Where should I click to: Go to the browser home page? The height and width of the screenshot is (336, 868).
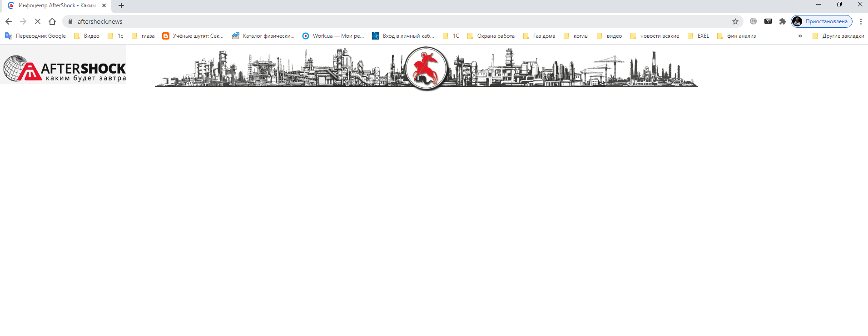[52, 21]
